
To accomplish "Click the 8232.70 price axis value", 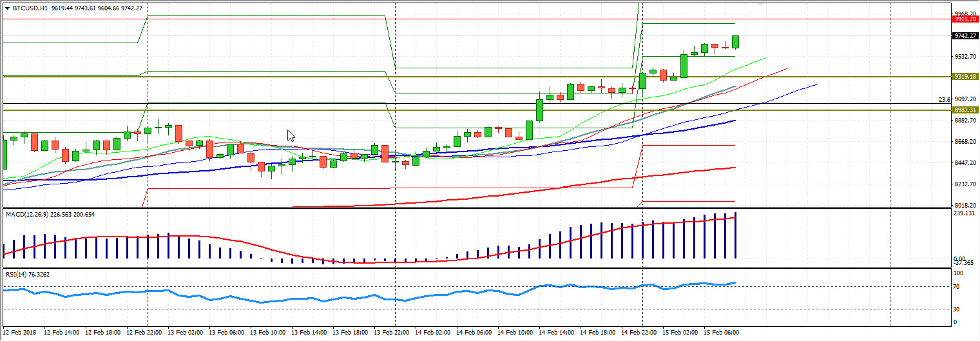I will (965, 185).
